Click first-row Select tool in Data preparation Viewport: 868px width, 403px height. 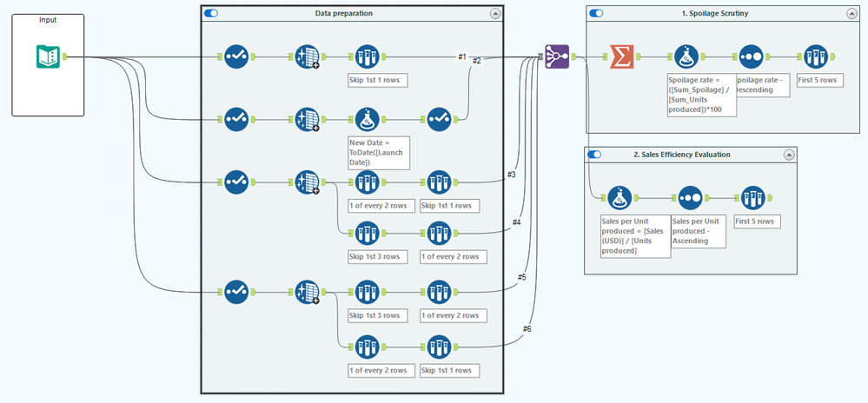point(236,56)
